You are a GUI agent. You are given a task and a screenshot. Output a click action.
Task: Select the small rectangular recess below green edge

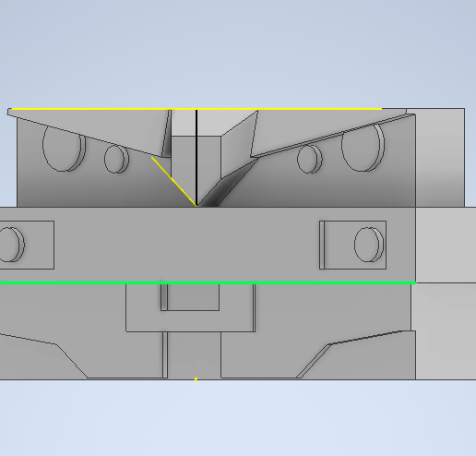tap(190, 297)
